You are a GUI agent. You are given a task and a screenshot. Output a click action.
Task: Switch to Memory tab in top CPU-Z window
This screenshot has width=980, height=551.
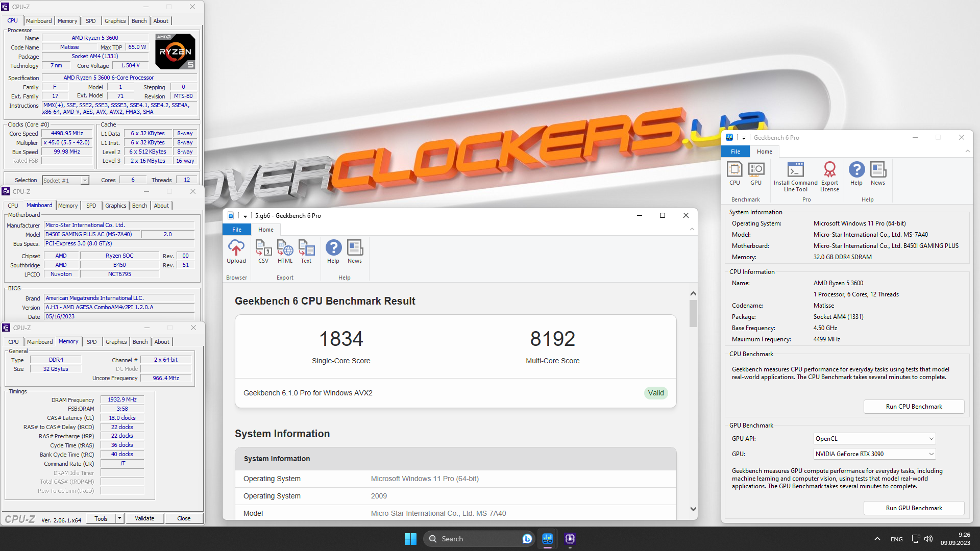pyautogui.click(x=67, y=21)
